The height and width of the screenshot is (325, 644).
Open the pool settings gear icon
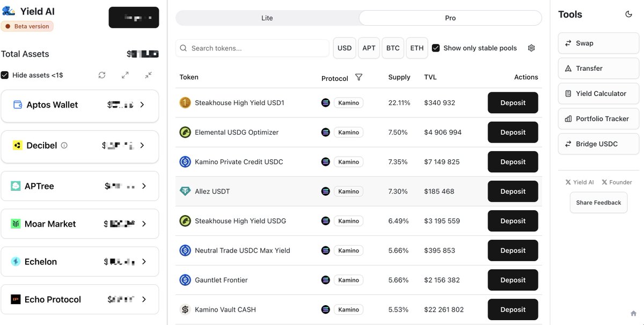point(531,48)
